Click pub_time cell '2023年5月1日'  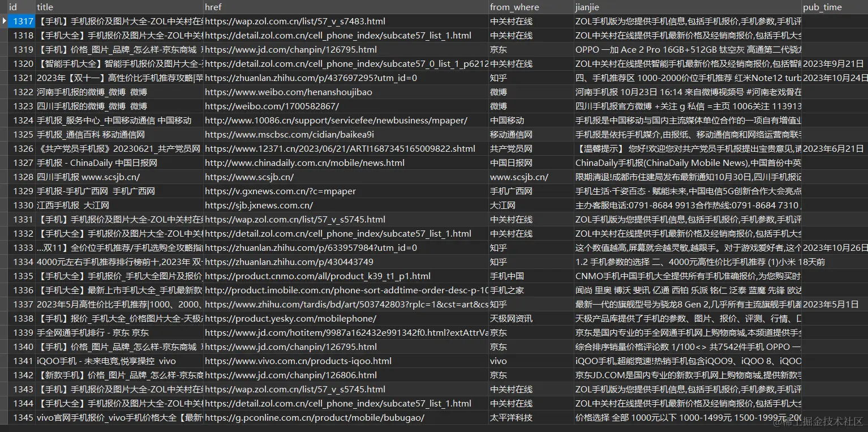click(x=831, y=305)
